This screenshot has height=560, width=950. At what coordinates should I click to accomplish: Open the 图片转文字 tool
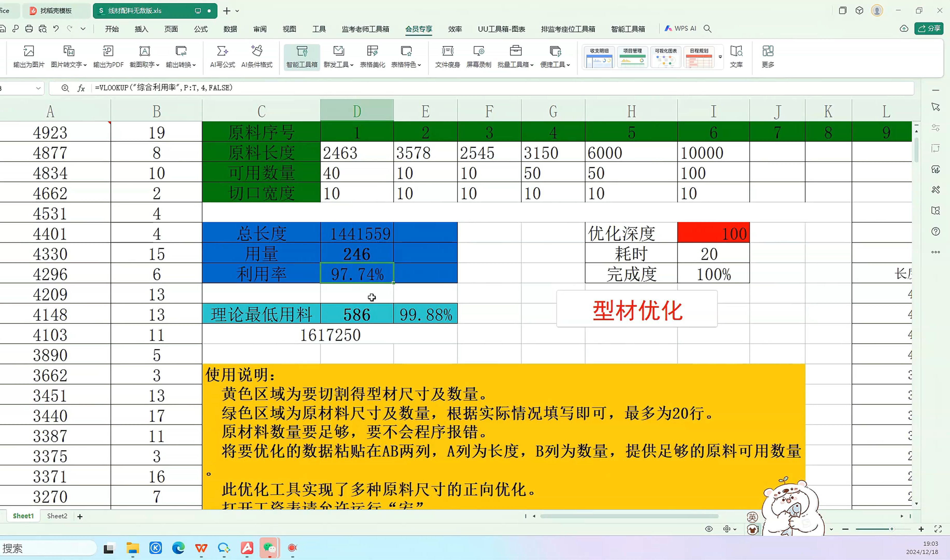click(x=69, y=57)
